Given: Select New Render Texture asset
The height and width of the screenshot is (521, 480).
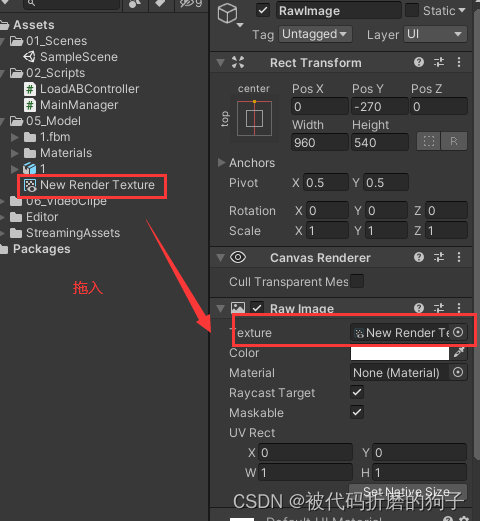Looking at the screenshot, I should click(x=89, y=185).
